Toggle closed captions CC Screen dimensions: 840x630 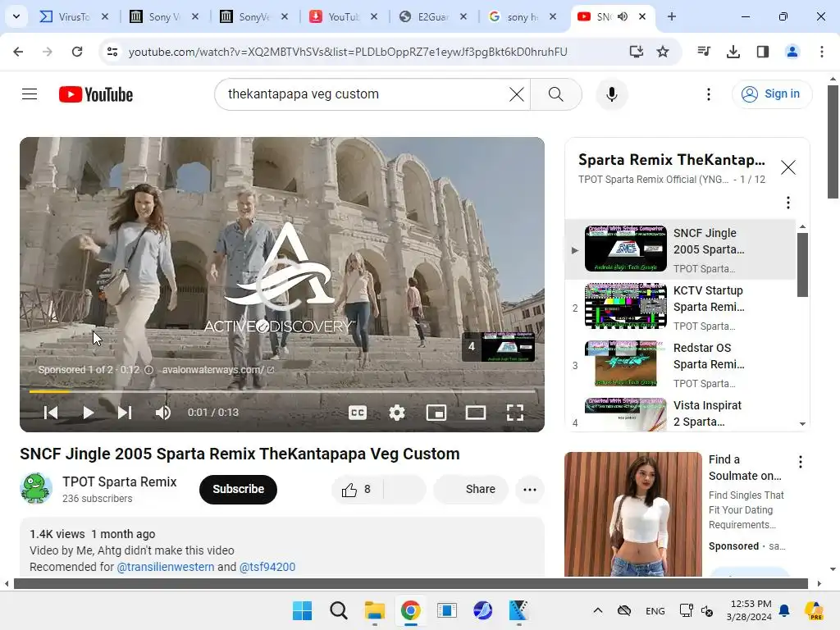(358, 413)
